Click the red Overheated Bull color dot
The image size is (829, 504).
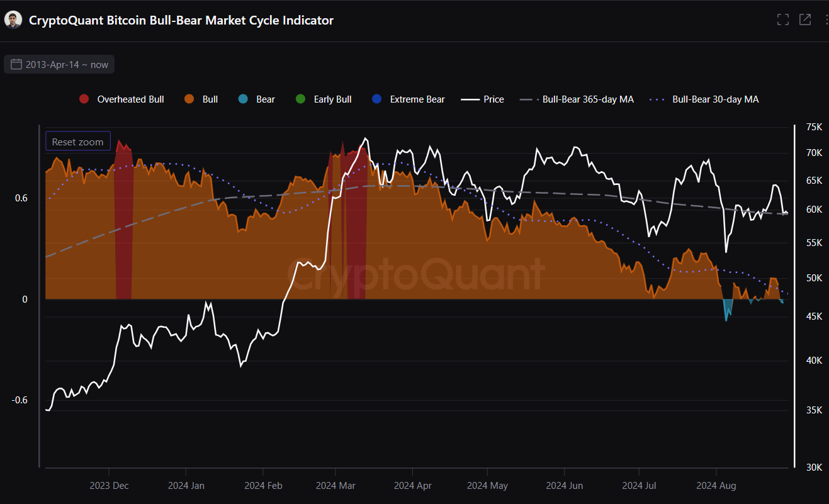pos(84,99)
